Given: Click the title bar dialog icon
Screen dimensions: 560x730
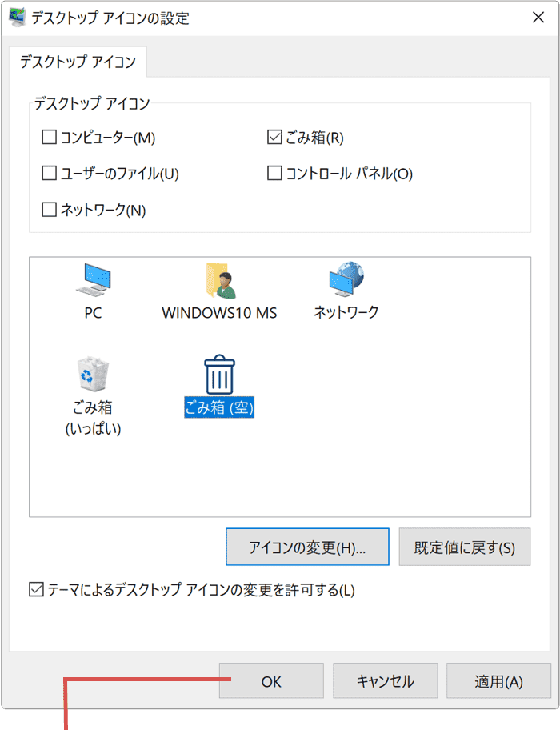Looking at the screenshot, I should click(x=18, y=18).
